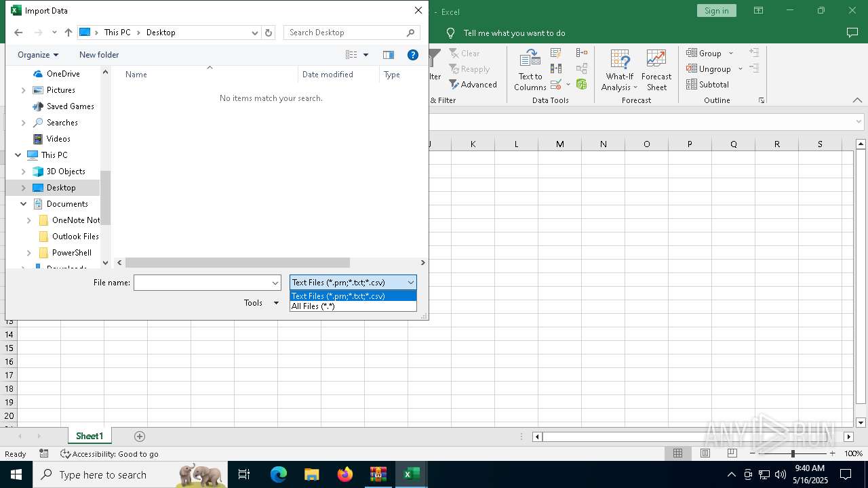Open the Excel comments icon
This screenshot has width=868, height=488.
pos(852,33)
